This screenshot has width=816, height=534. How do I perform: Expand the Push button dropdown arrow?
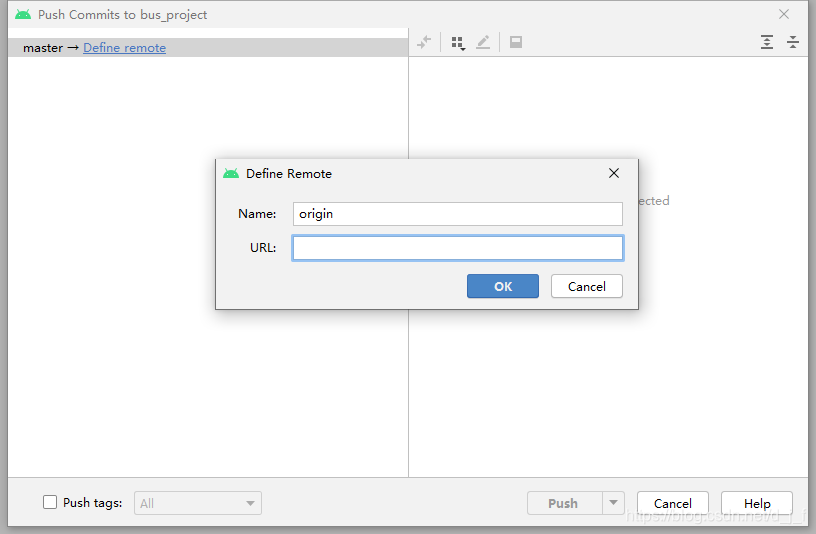[x=614, y=503]
